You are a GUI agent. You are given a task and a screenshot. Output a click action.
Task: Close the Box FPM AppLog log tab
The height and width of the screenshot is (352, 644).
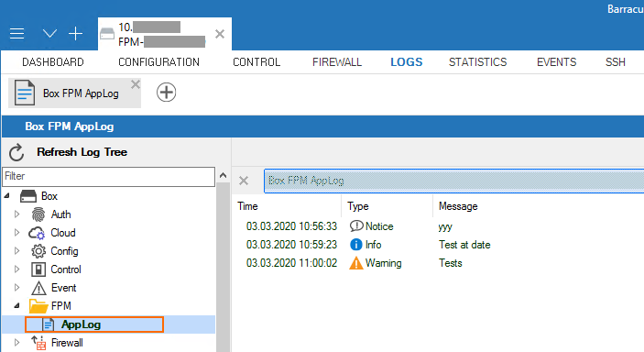click(136, 84)
